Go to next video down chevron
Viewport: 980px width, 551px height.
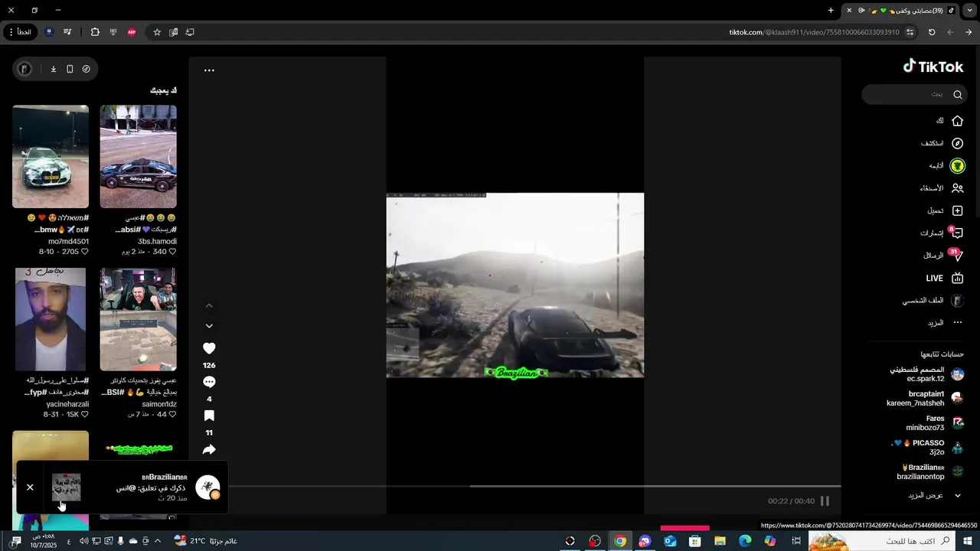[x=209, y=326]
